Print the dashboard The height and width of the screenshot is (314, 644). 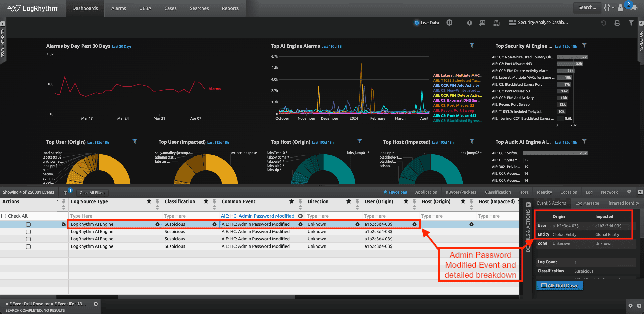tap(617, 23)
